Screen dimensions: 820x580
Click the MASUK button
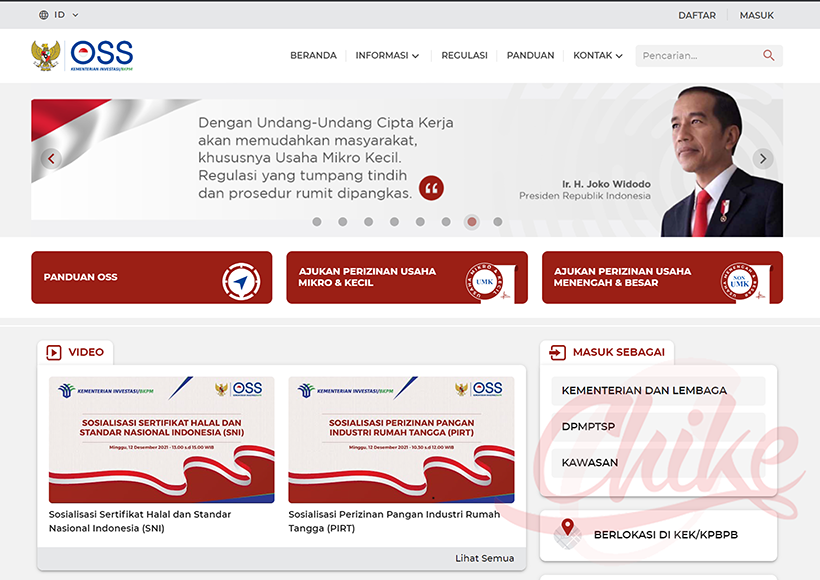tap(756, 15)
